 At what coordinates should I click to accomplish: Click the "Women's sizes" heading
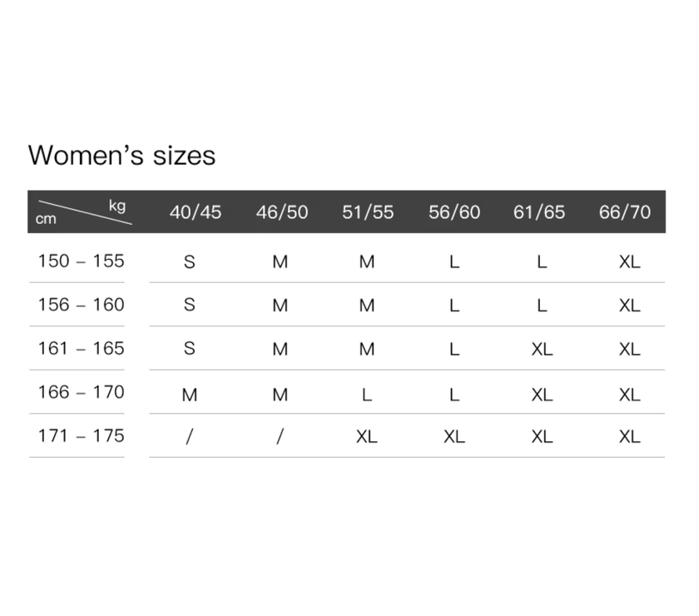coord(121,156)
